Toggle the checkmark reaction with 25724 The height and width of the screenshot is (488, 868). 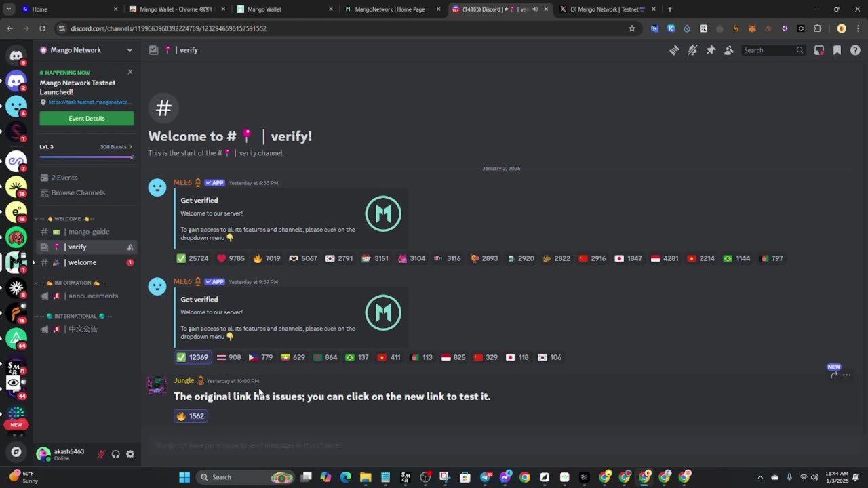[x=193, y=258]
